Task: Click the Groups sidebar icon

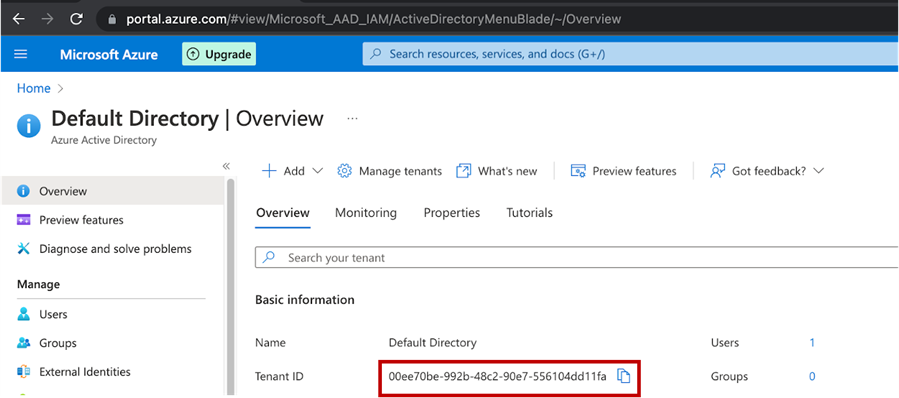Action: tap(24, 343)
